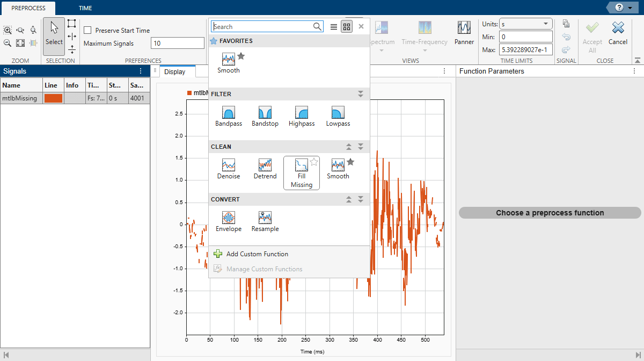Image resolution: width=644 pixels, height=361 pixels.
Task: Click the Display document list handle icon
Action: pyautogui.click(x=155, y=70)
